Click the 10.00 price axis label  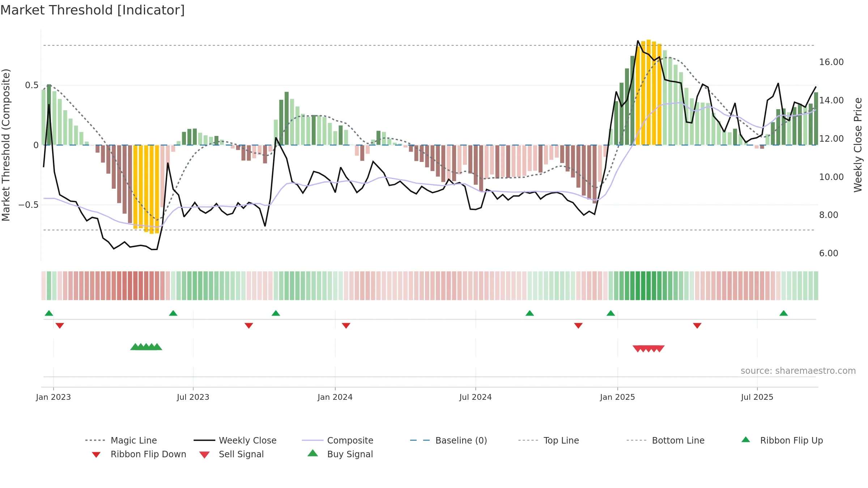831,177
